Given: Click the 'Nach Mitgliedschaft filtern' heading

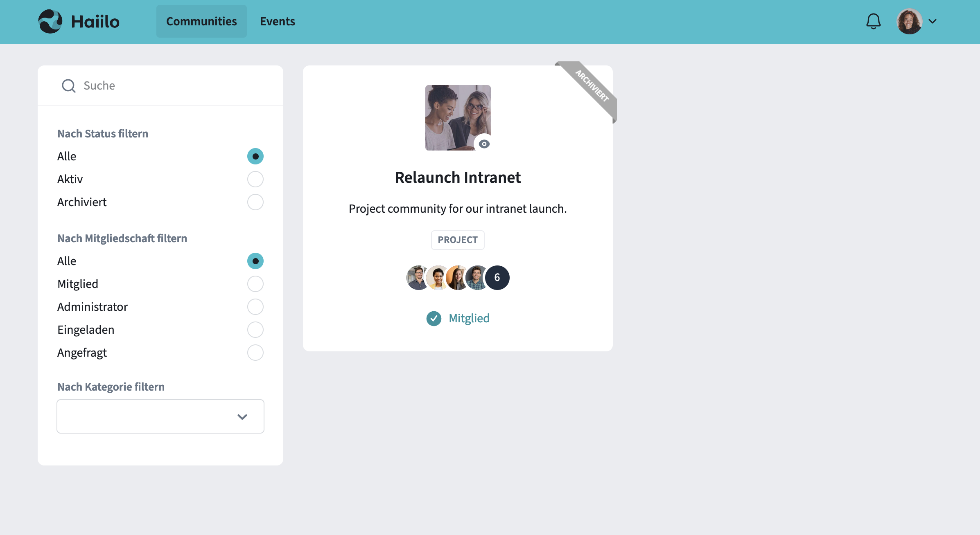Looking at the screenshot, I should coord(122,238).
